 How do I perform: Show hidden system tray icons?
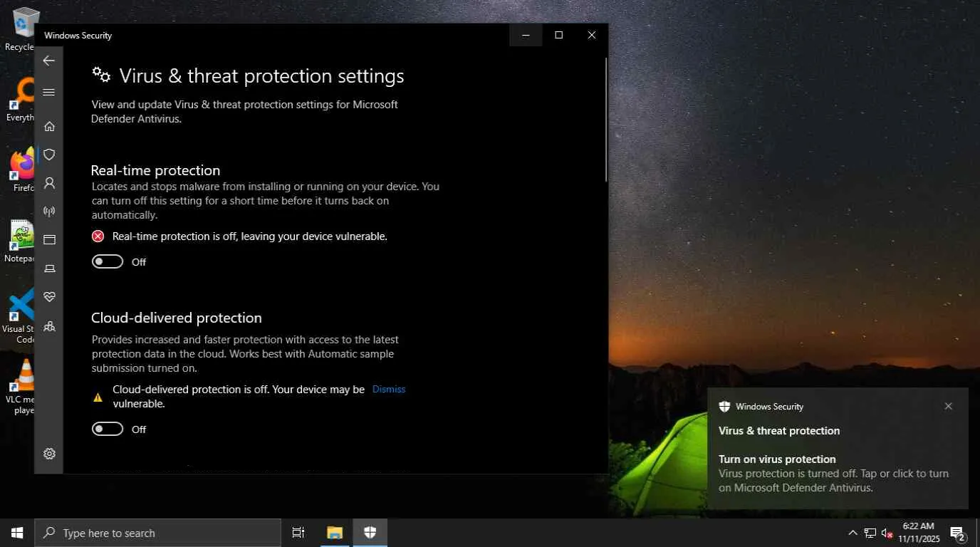pyautogui.click(x=853, y=533)
